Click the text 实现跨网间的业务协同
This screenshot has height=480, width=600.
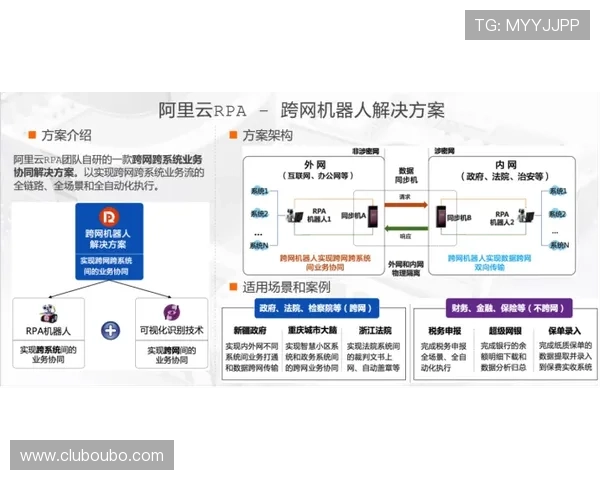[x=171, y=355]
